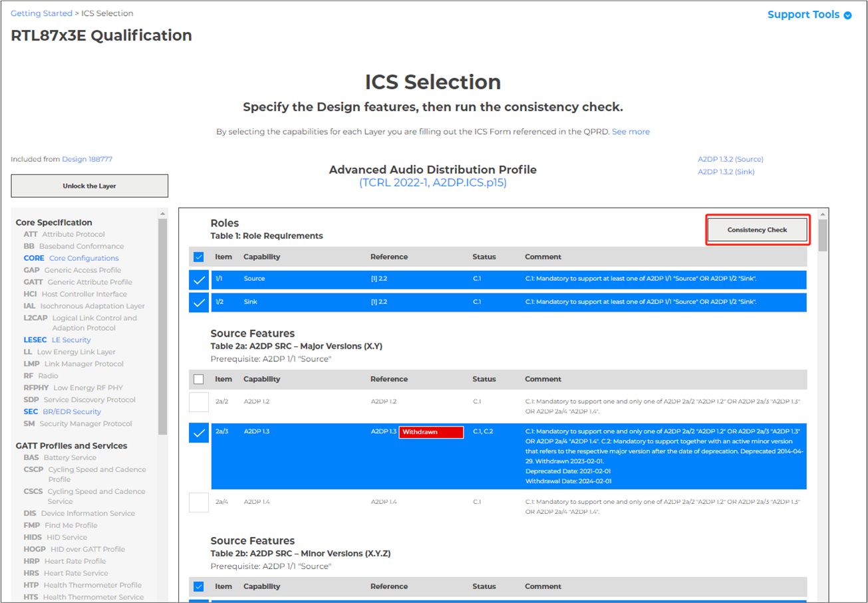This screenshot has height=603, width=868.
Task: Click the Core Specification heading
Action: point(54,223)
